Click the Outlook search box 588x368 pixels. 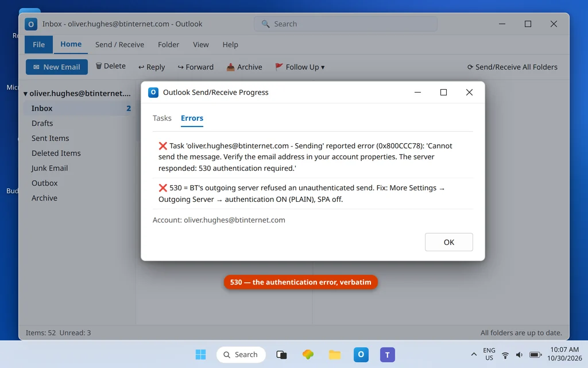[x=345, y=24]
